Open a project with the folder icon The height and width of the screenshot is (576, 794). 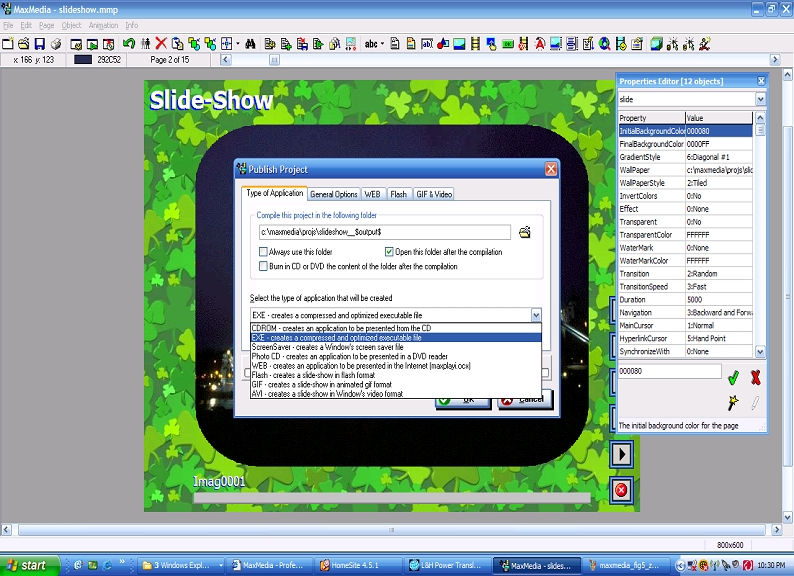click(x=23, y=44)
